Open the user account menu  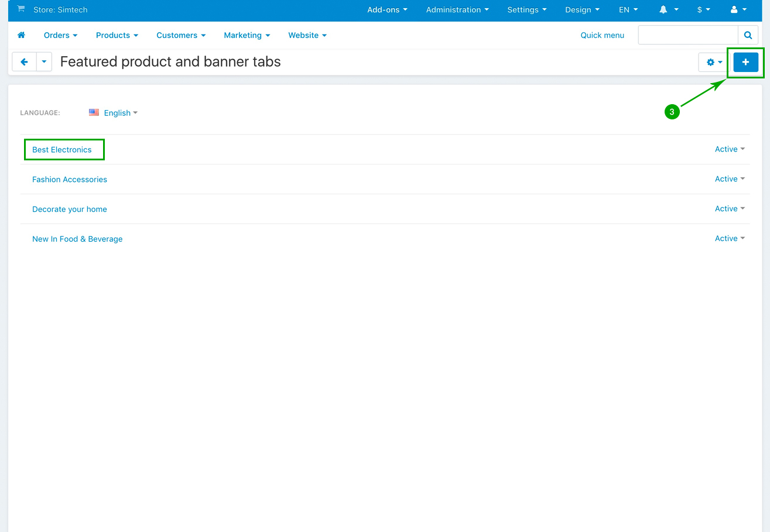pos(738,10)
